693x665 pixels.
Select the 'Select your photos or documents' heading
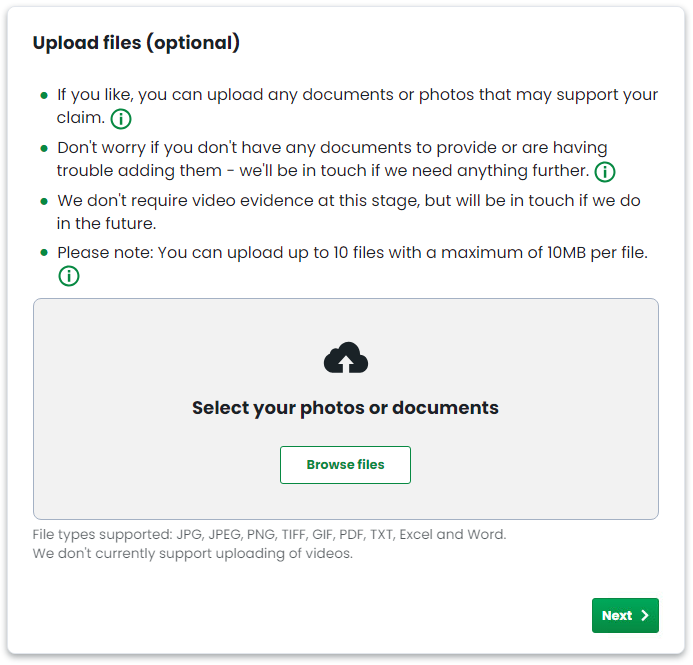pyautogui.click(x=345, y=408)
